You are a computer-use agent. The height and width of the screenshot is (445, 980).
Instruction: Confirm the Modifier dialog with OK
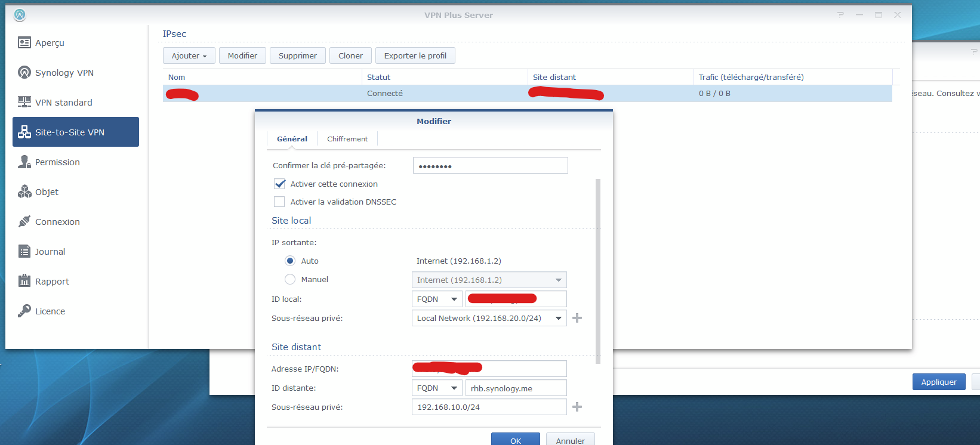[516, 440]
